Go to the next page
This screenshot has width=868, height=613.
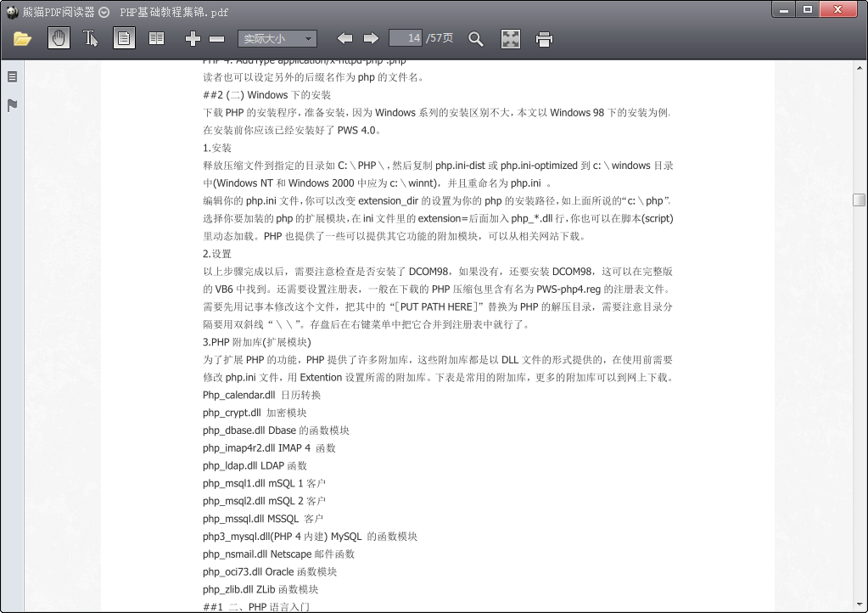pos(371,38)
